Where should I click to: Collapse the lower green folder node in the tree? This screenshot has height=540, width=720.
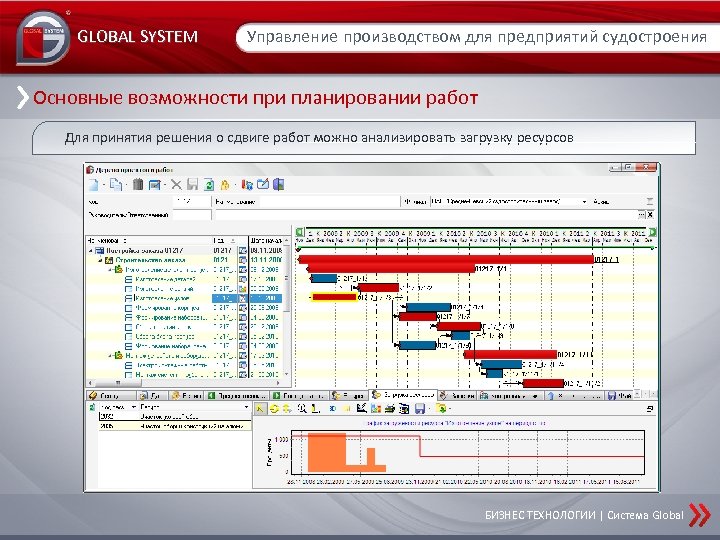point(111,355)
